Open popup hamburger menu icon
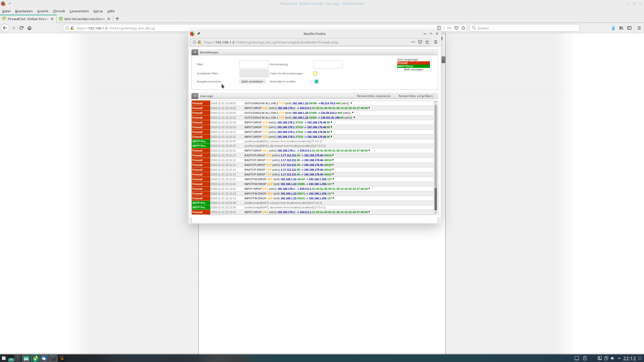The width and height of the screenshot is (644, 362). (436, 42)
